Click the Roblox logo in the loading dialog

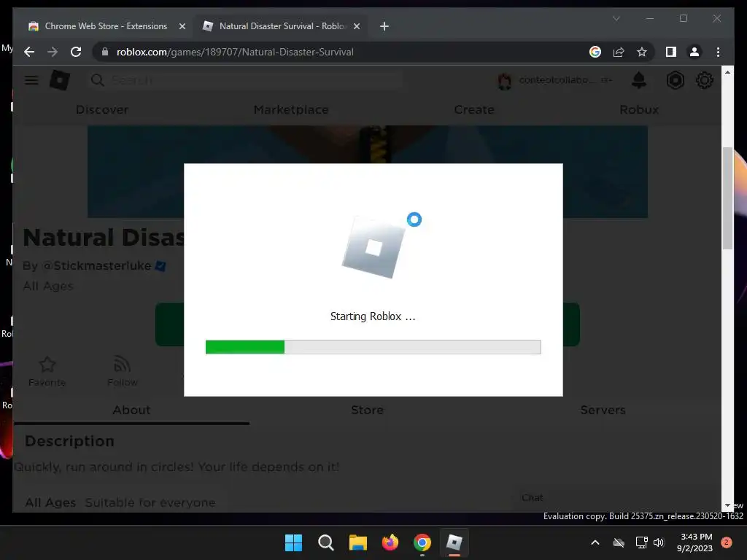(373, 247)
